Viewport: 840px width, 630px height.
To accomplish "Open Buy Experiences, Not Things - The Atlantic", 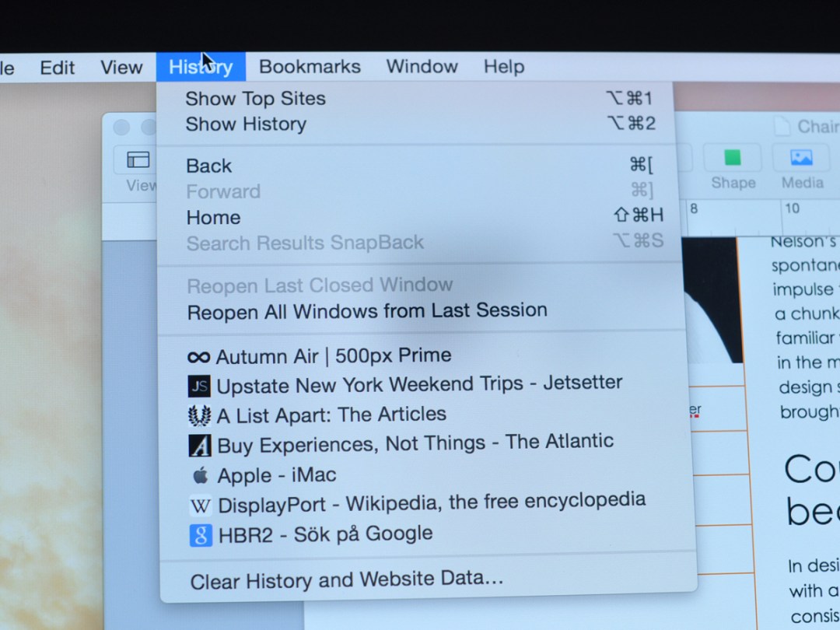I will [426, 444].
